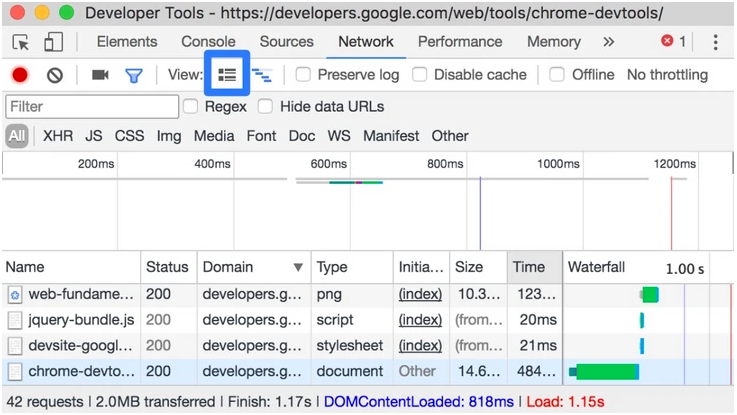Capture screenshots with camera icon
737x415 pixels.
point(100,75)
